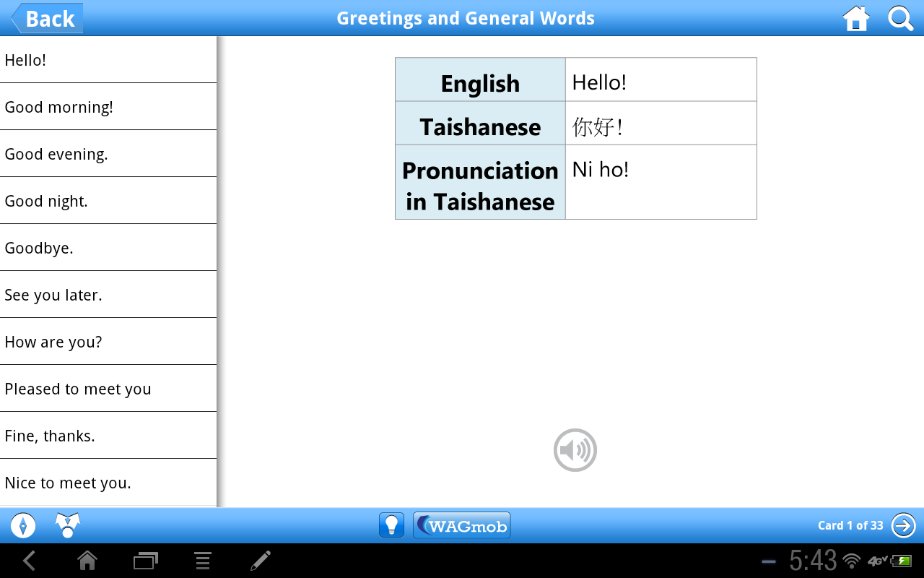
Task: Tap the Android back arrow
Action: click(x=29, y=561)
